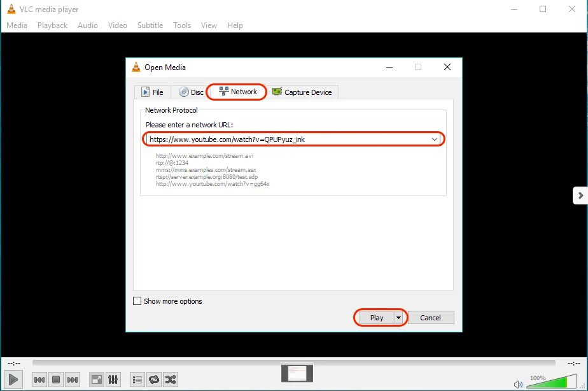Skip to next media track

(x=73, y=380)
